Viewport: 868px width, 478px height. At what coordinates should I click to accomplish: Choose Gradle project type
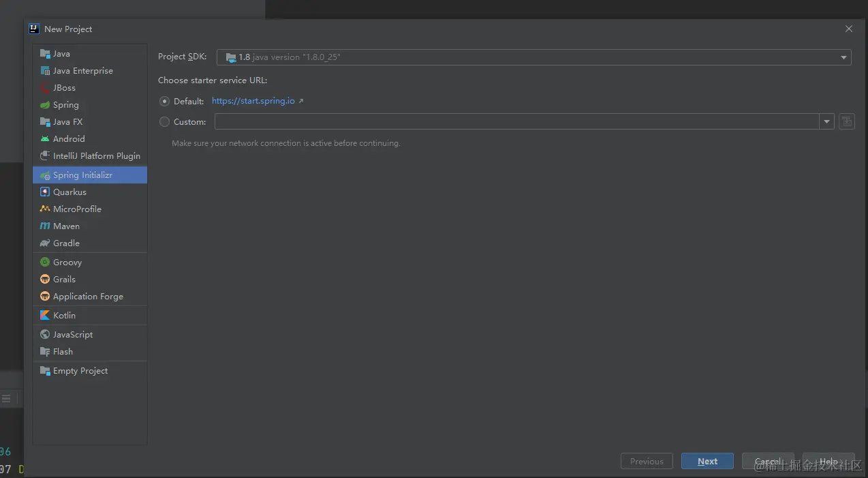coord(90,243)
